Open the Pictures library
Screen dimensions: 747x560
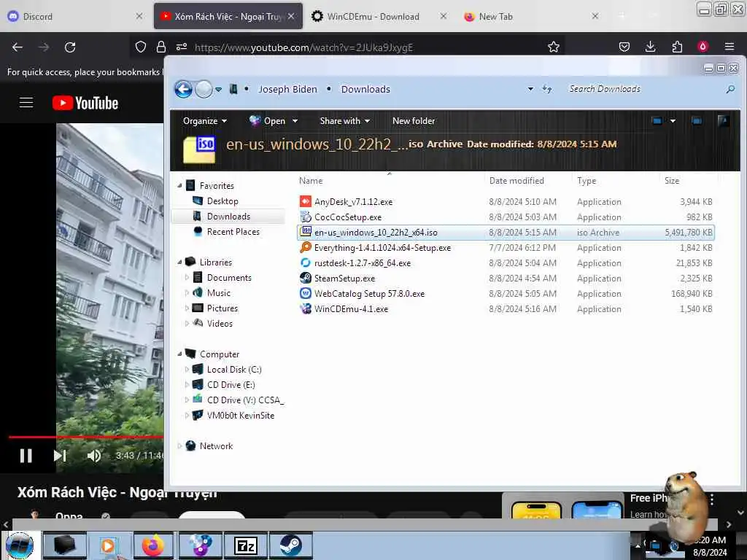click(x=222, y=308)
